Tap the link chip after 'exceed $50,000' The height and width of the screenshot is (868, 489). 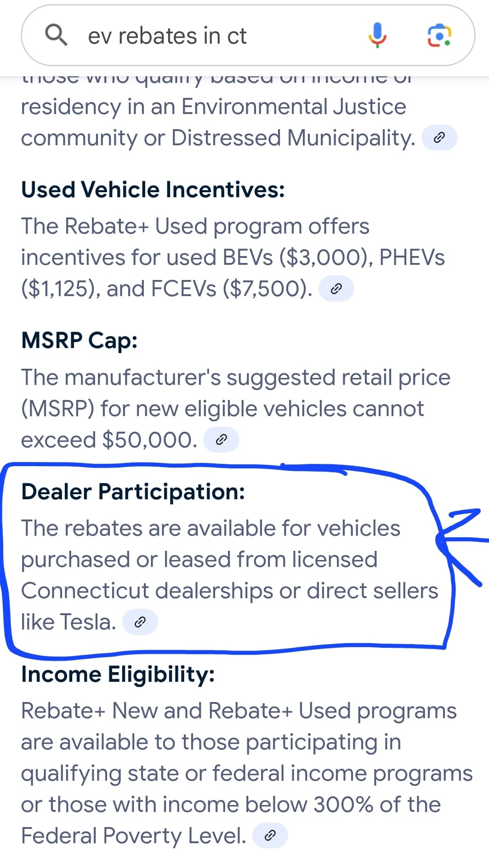222,439
